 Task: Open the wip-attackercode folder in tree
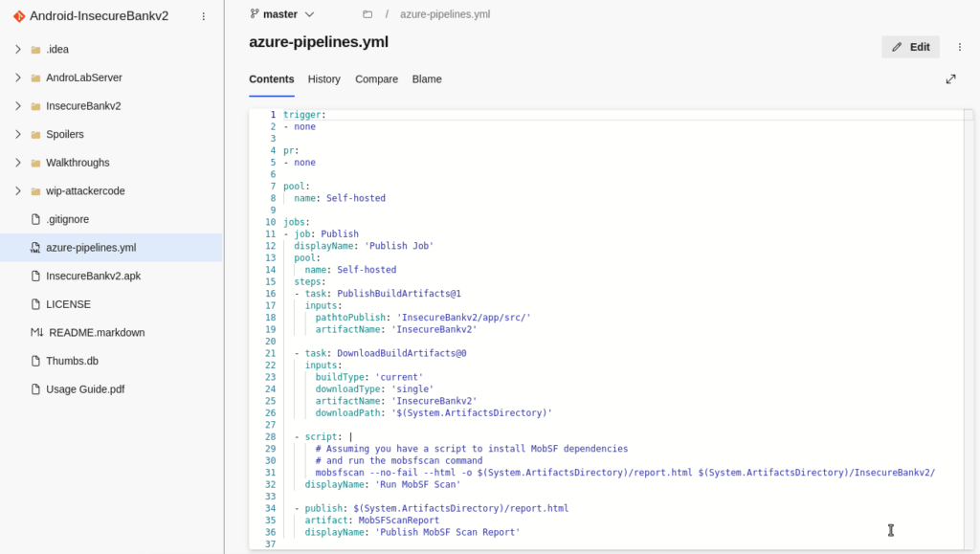click(x=85, y=191)
